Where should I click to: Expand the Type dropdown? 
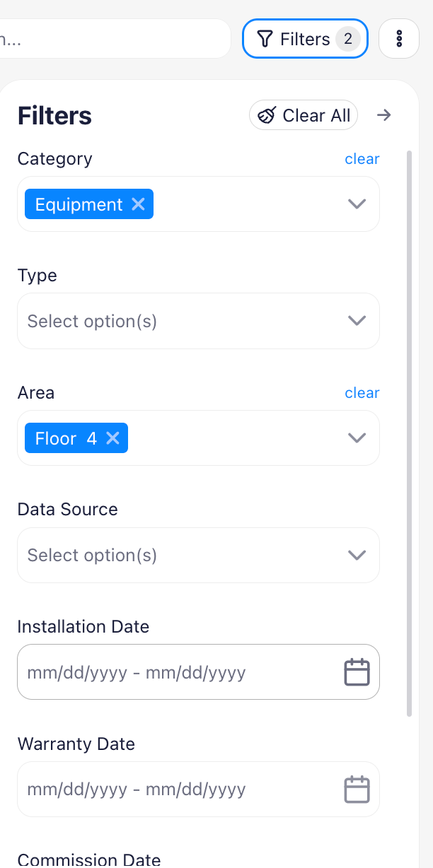(198, 321)
